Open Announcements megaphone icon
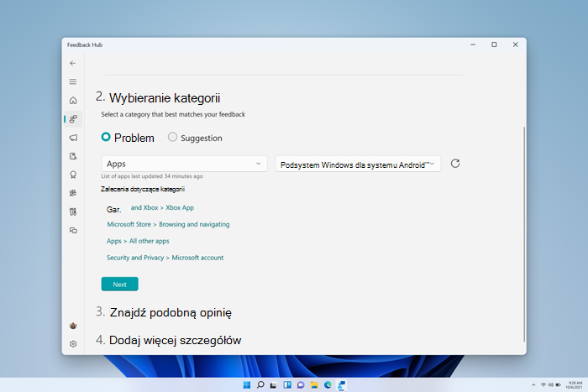The image size is (588, 392). pos(73,138)
